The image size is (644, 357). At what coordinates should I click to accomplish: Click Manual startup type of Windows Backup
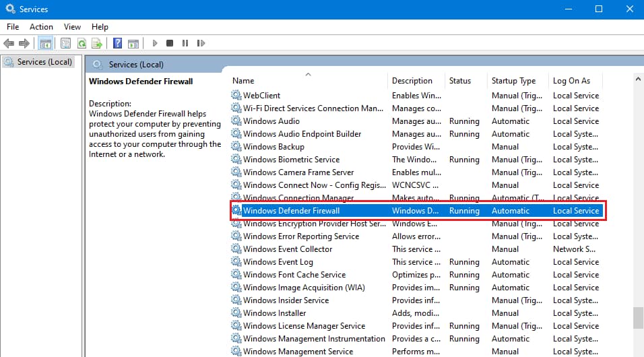pyautogui.click(x=505, y=147)
